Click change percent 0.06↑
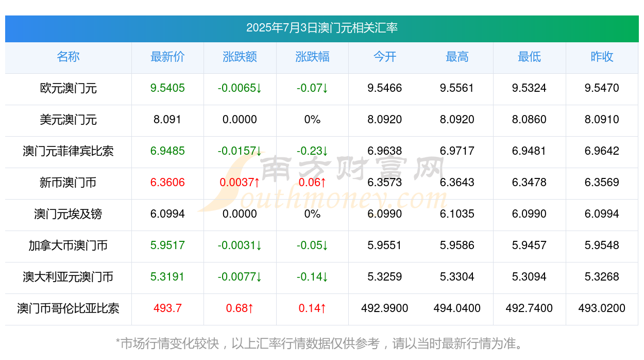Viewport: 644px width, 360px height. pos(312,183)
